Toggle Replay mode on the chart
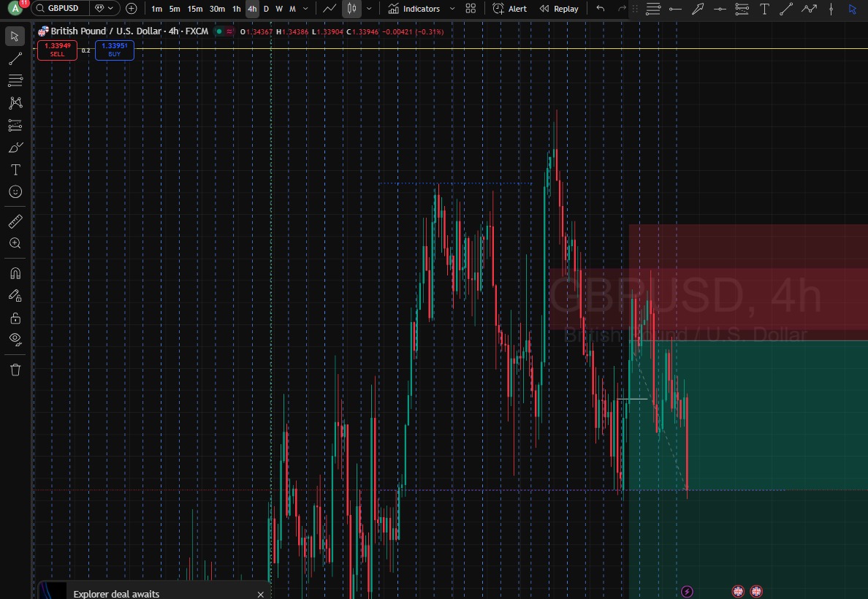This screenshot has width=868, height=599. pos(558,8)
